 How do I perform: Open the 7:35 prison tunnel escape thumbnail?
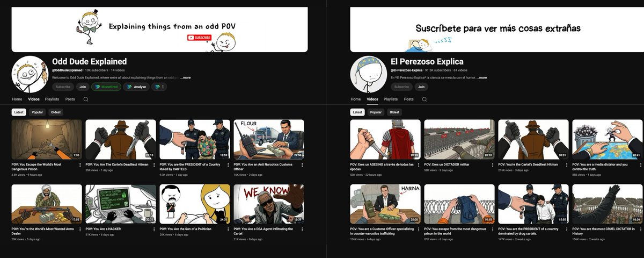click(47, 140)
